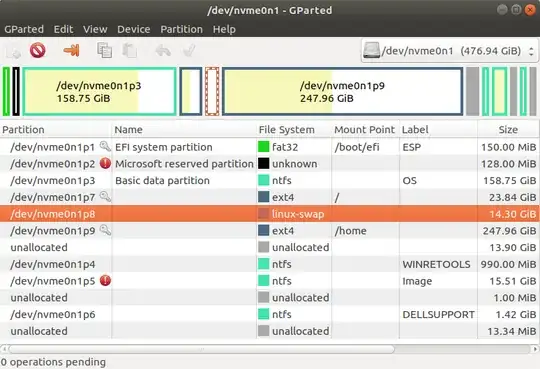Sort by the Mount Point column header
540x369 pixels.
click(365, 130)
